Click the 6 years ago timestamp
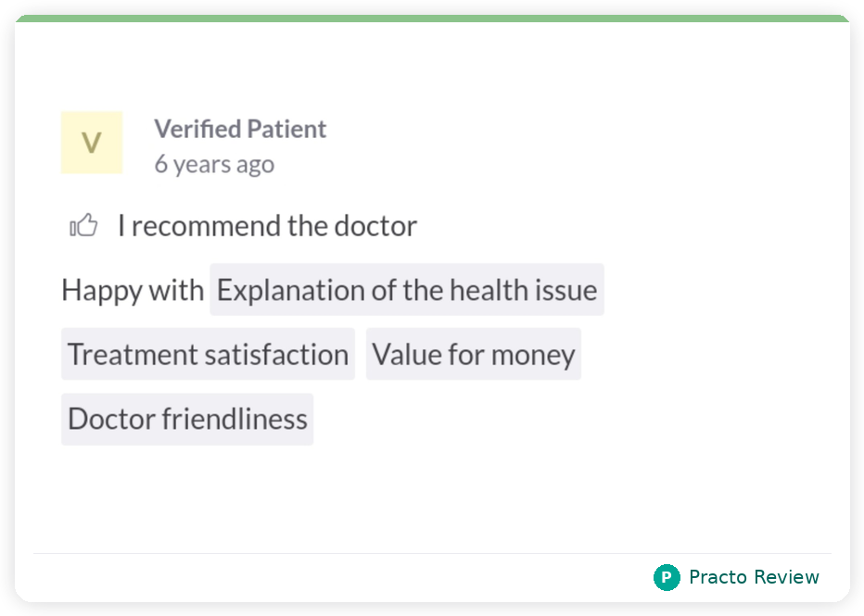 coord(214,164)
